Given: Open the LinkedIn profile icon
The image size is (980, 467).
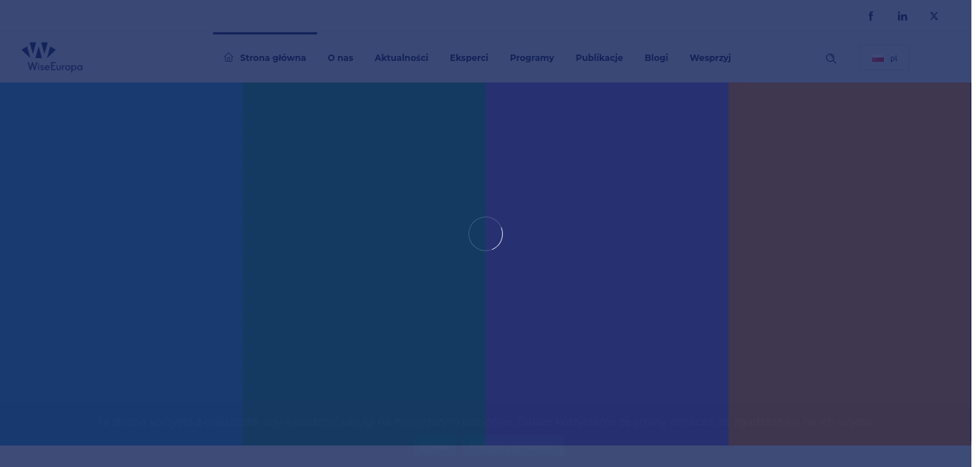Looking at the screenshot, I should click(x=902, y=16).
